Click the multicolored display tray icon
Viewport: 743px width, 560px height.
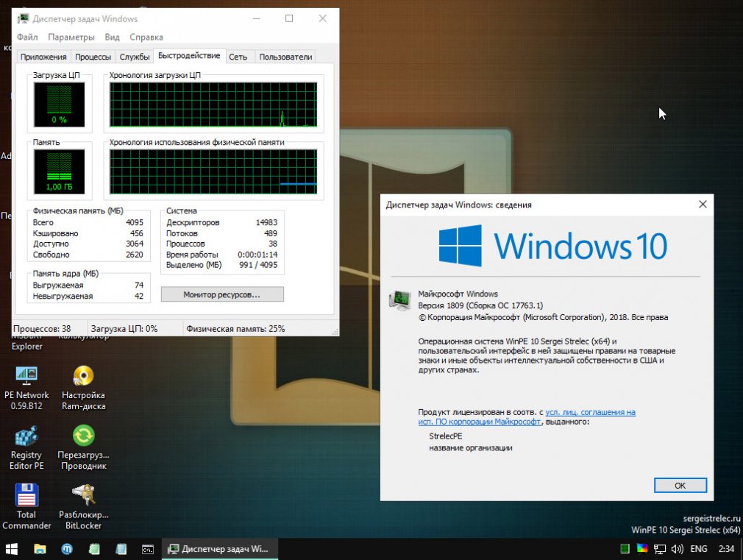[x=642, y=549]
